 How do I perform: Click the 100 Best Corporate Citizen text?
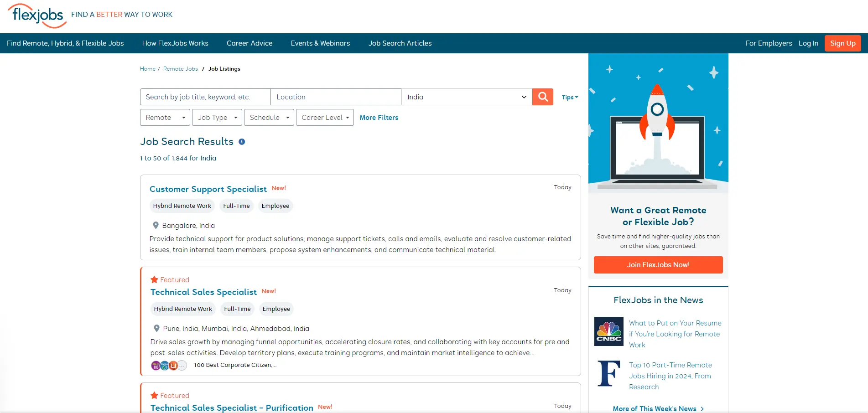pos(235,365)
